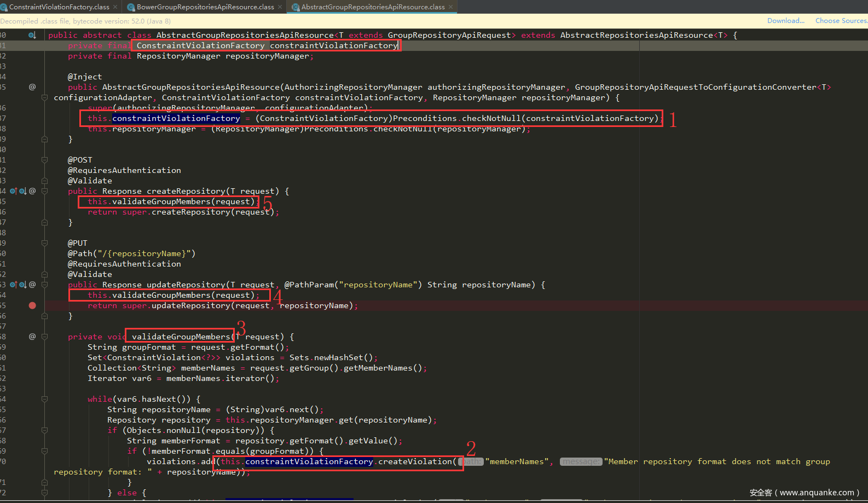
Task: Close the AbstractGroupRepositoriesApiResource.class tab
Action: [x=451, y=7]
